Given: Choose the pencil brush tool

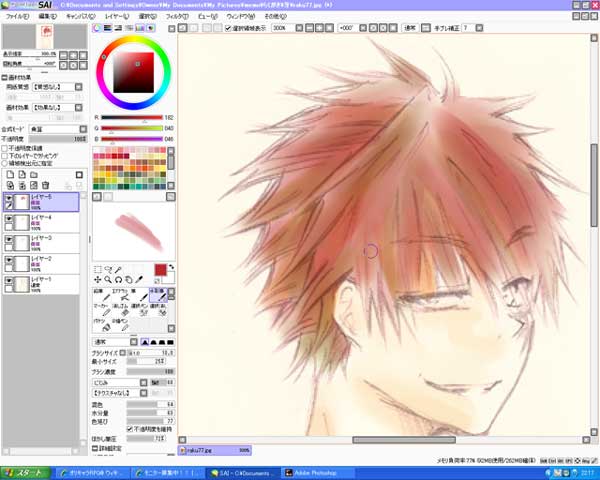Looking at the screenshot, I should pos(102,295).
